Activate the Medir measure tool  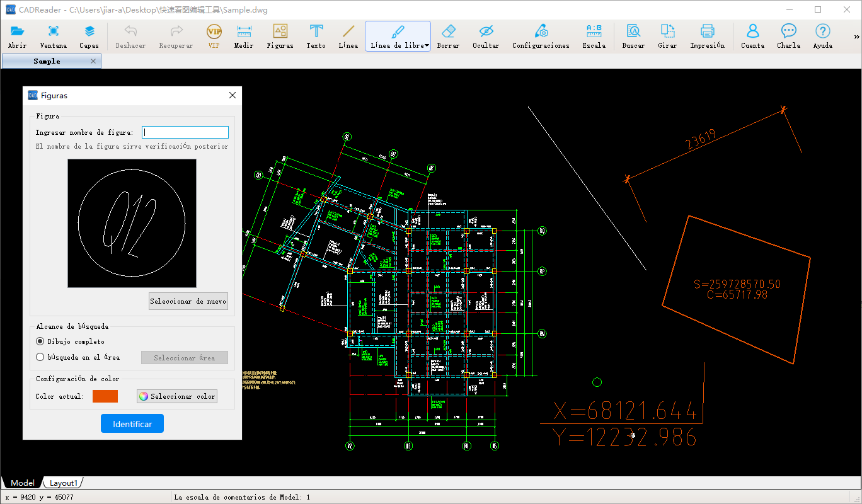coord(244,37)
